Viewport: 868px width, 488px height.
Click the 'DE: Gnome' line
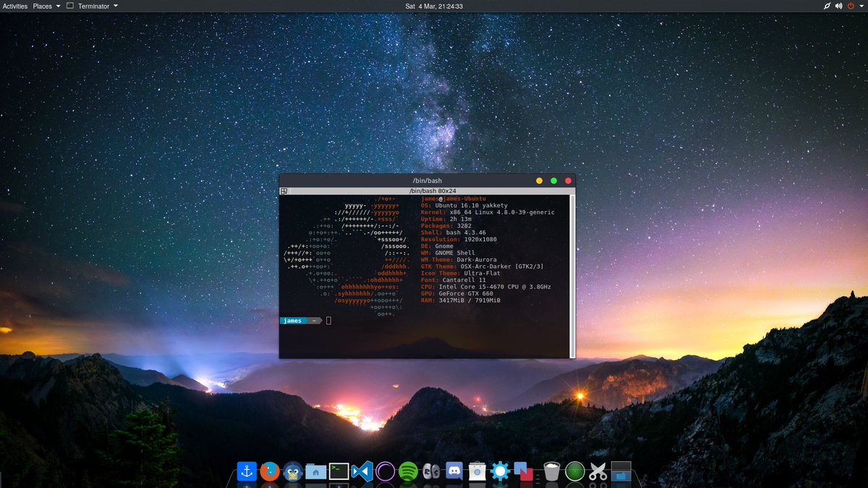[438, 246]
